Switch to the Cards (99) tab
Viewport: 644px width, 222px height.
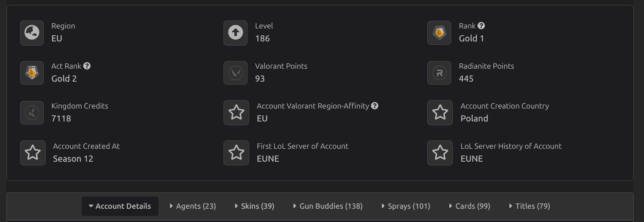click(470, 206)
